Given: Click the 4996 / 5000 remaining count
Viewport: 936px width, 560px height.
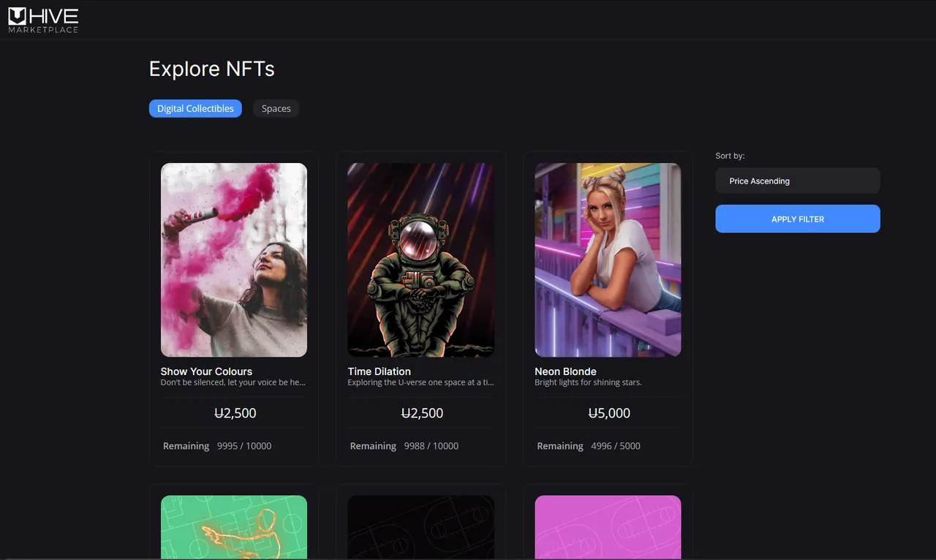Looking at the screenshot, I should [616, 446].
